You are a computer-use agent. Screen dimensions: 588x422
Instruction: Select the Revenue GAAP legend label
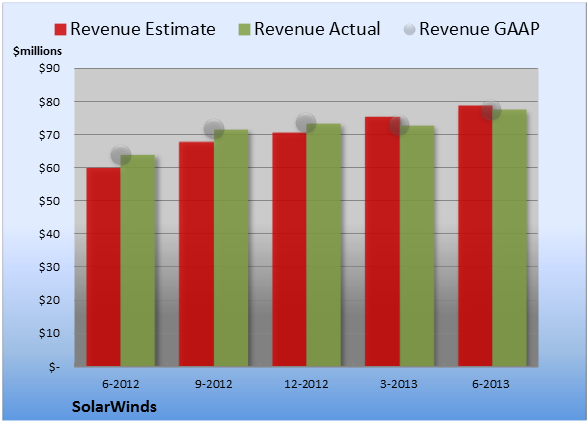pyautogui.click(x=479, y=29)
